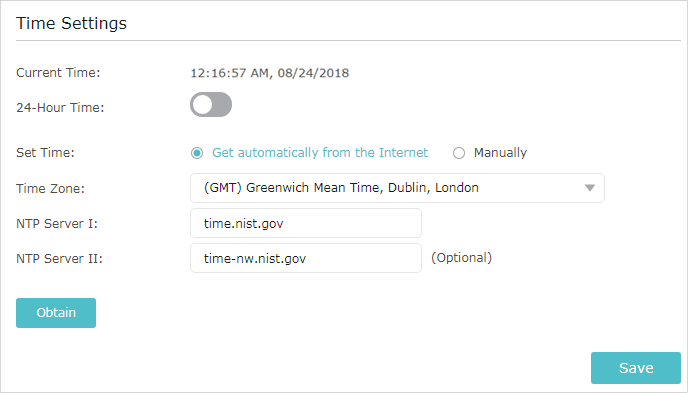This screenshot has width=688, height=393.
Task: Focus the NTP Server II input field
Action: click(306, 258)
